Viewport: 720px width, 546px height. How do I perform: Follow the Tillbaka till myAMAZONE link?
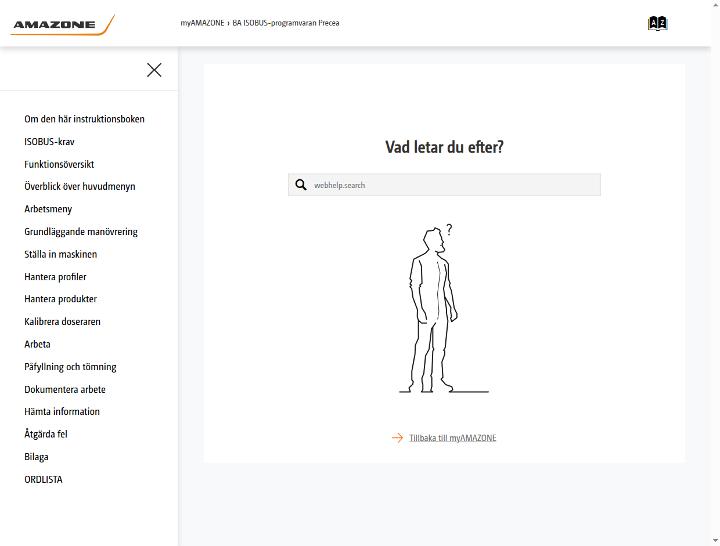[452, 438]
